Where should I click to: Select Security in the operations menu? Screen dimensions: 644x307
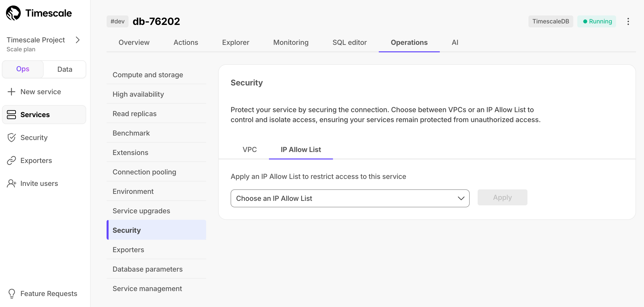[x=156, y=230]
